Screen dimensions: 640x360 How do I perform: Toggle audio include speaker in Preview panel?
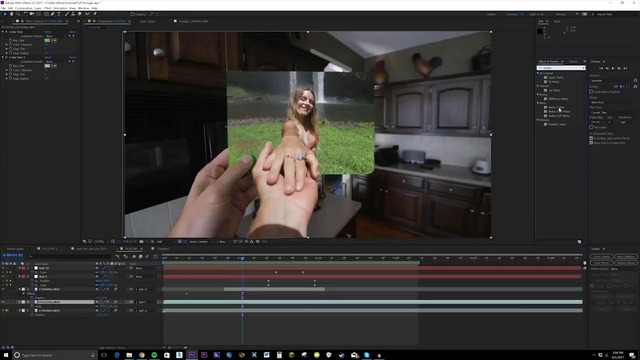point(621,87)
